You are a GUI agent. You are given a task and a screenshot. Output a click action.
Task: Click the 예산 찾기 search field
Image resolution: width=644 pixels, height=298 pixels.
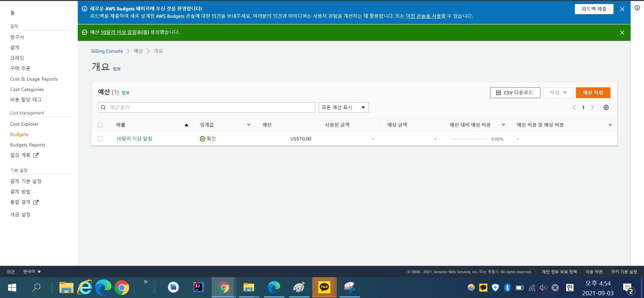207,108
